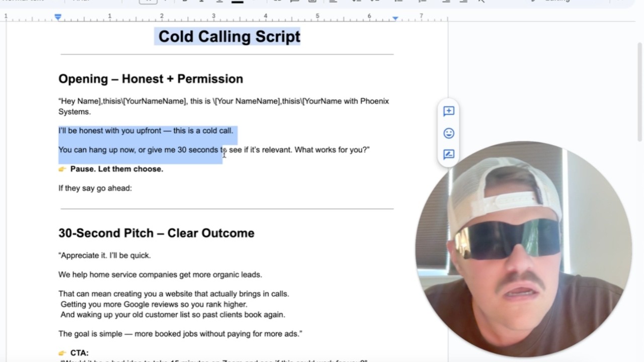Image resolution: width=644 pixels, height=362 pixels.
Task: Click the line about creating you a website
Action: coord(174,294)
